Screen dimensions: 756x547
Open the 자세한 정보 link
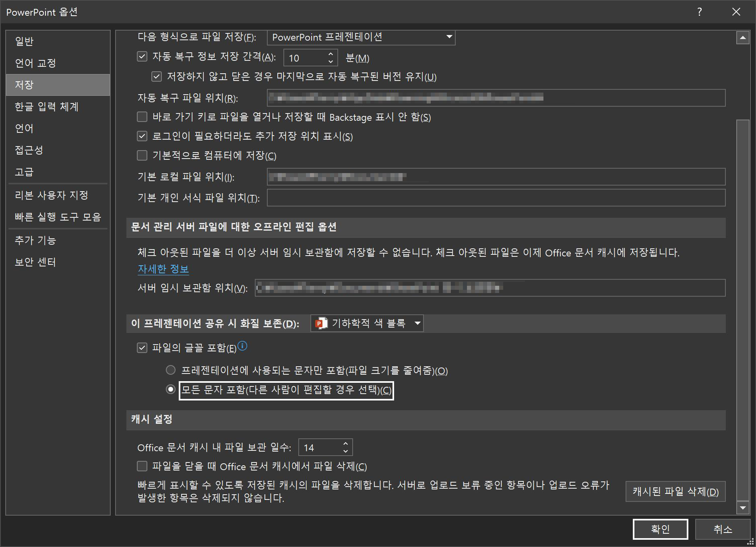click(x=163, y=269)
